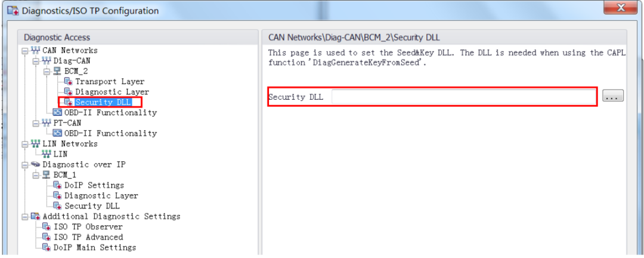Select Security DLL under BCM_1
The height and width of the screenshot is (258, 644).
(x=92, y=205)
